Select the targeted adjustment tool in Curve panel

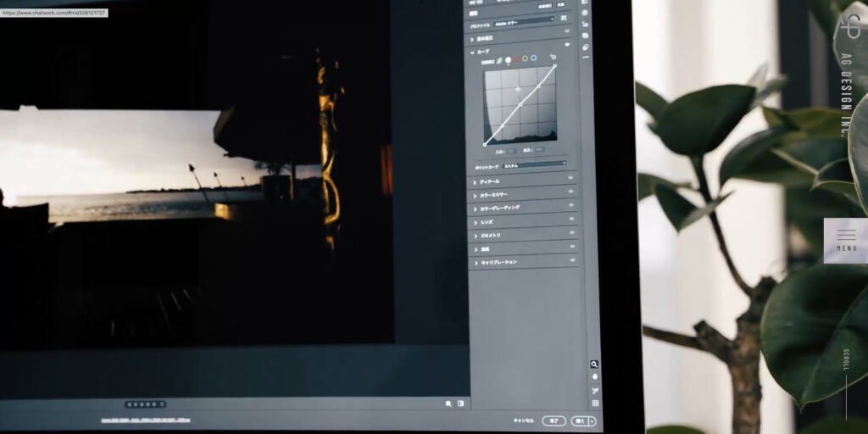point(554,58)
